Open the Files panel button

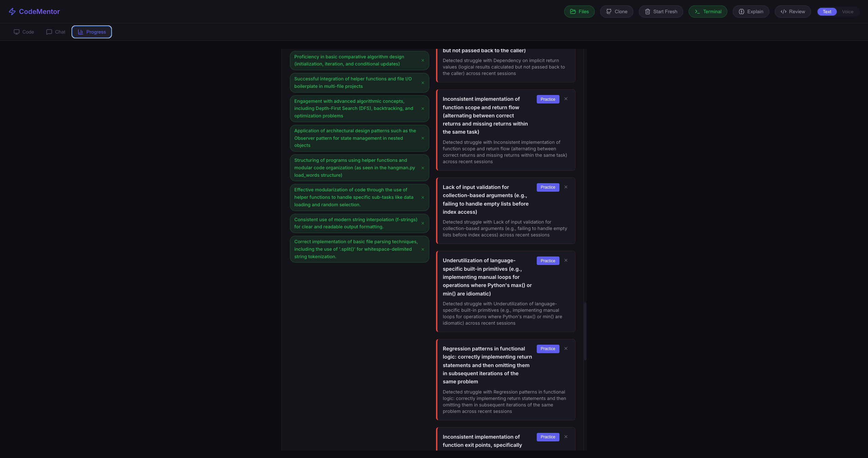[x=579, y=12]
